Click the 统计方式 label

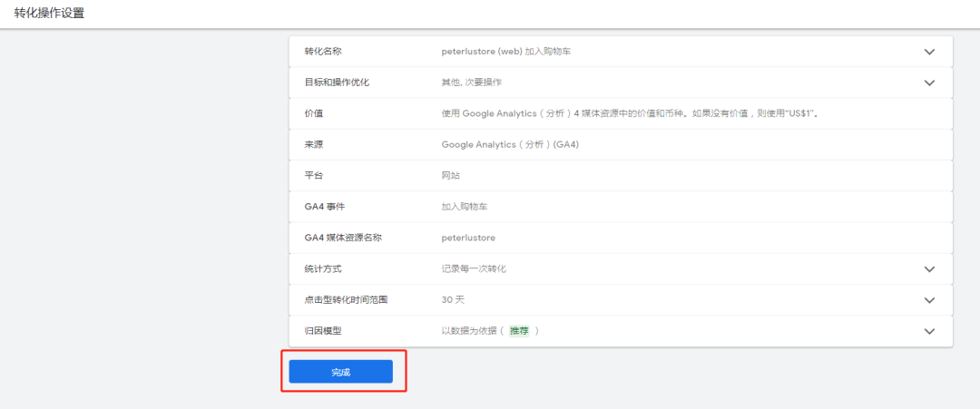click(323, 269)
